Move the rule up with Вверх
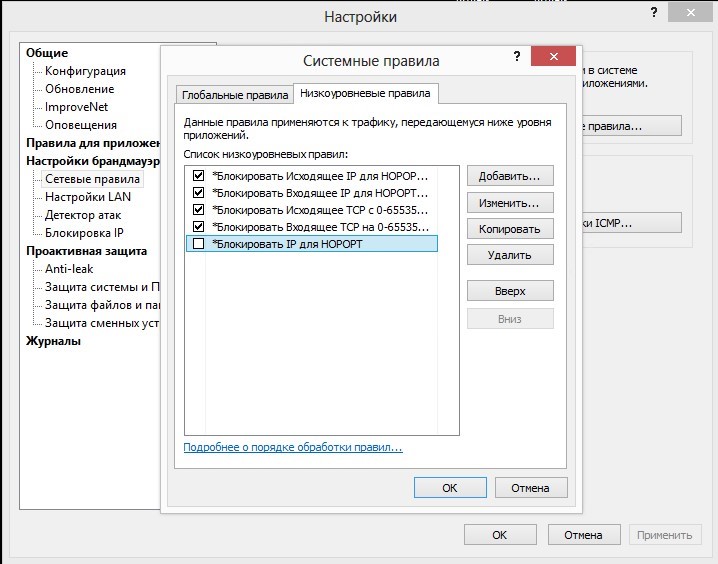718x564 pixels. tap(510, 291)
